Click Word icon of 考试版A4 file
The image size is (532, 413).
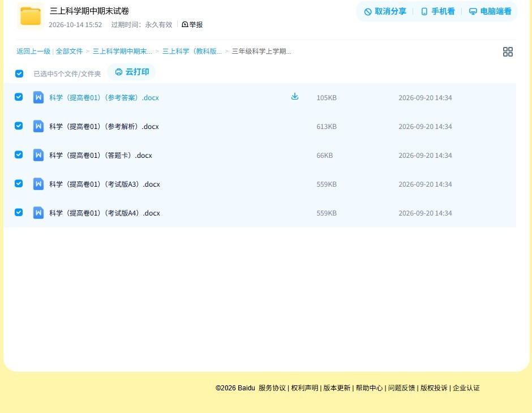pos(38,213)
